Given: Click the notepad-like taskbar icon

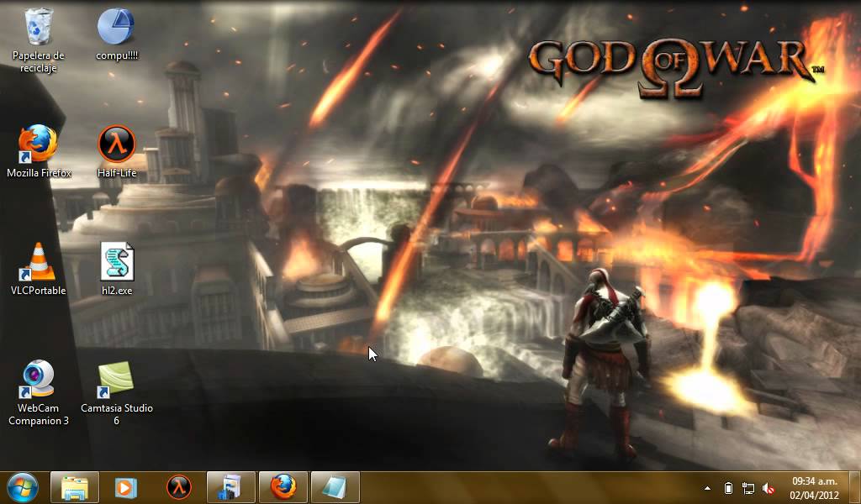Looking at the screenshot, I should 335,487.
